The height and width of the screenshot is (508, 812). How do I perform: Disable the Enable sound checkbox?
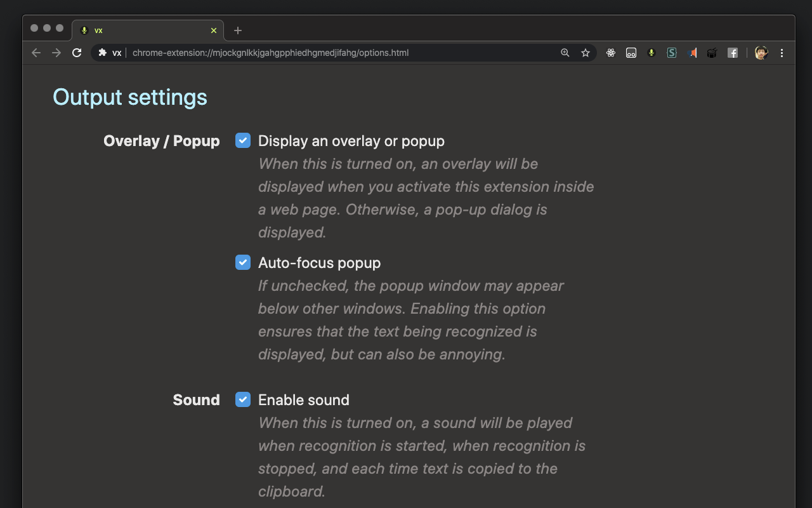(243, 399)
